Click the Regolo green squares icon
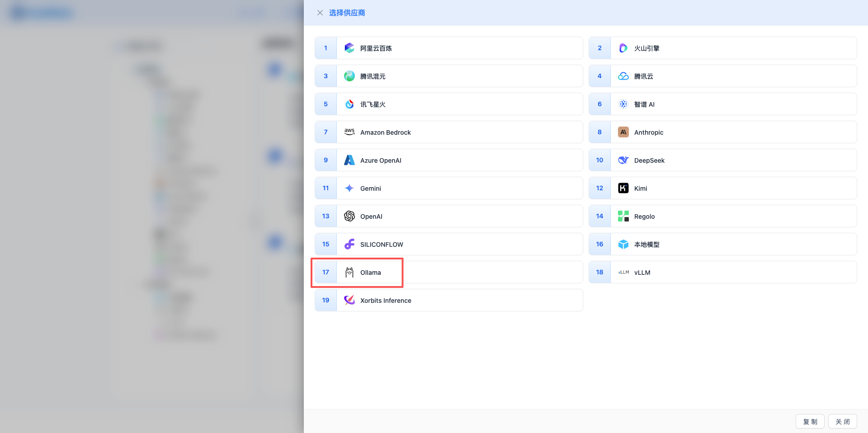This screenshot has height=433, width=868. [623, 216]
